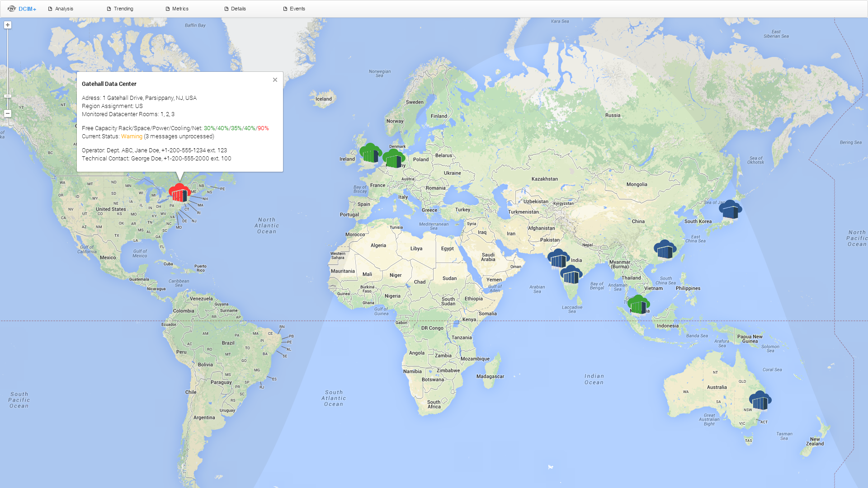Screen dimensions: 868x488
Task: Select the blue data center marker in Australia
Action: (x=760, y=400)
